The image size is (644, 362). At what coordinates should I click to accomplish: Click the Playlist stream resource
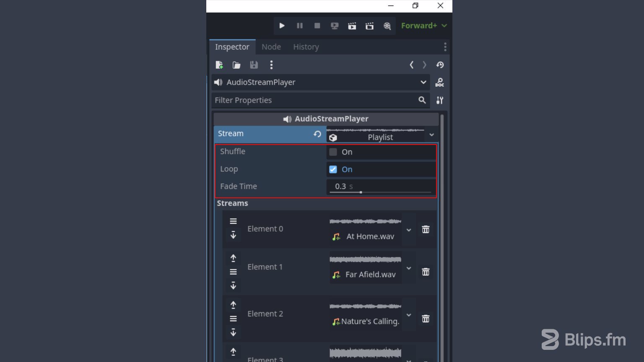coord(376,134)
